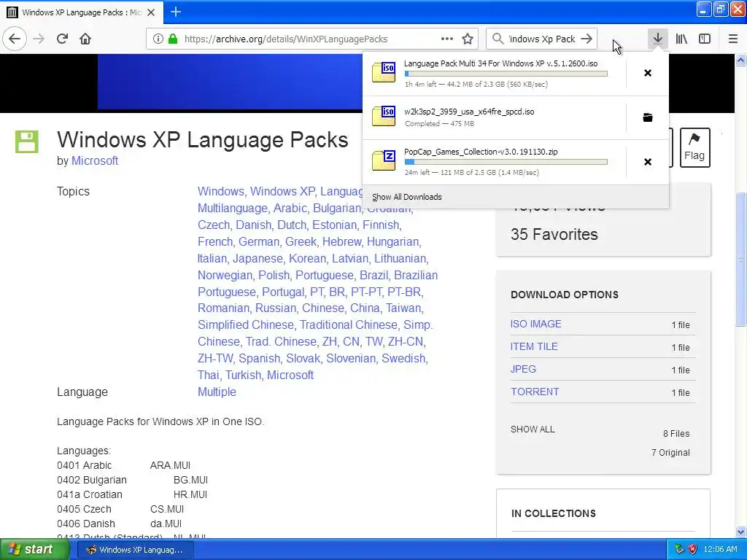Image resolution: width=747 pixels, height=560 pixels.
Task: Click the '8 Files' count
Action: [676, 433]
